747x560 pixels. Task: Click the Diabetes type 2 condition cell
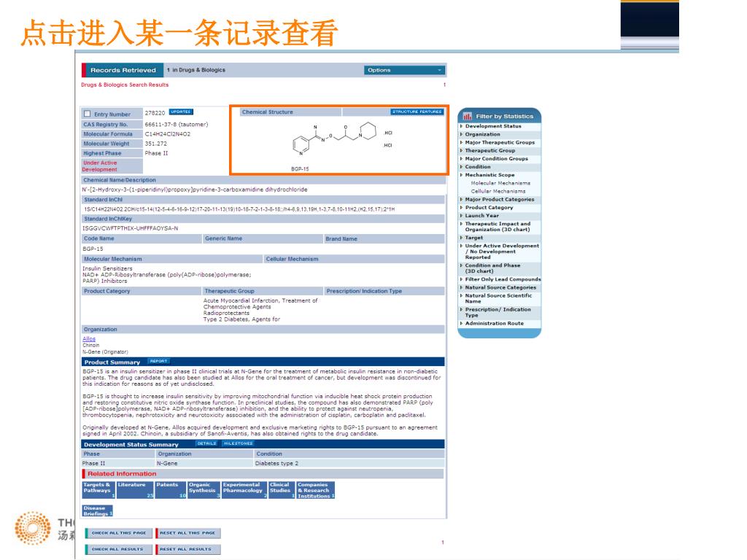(276, 463)
